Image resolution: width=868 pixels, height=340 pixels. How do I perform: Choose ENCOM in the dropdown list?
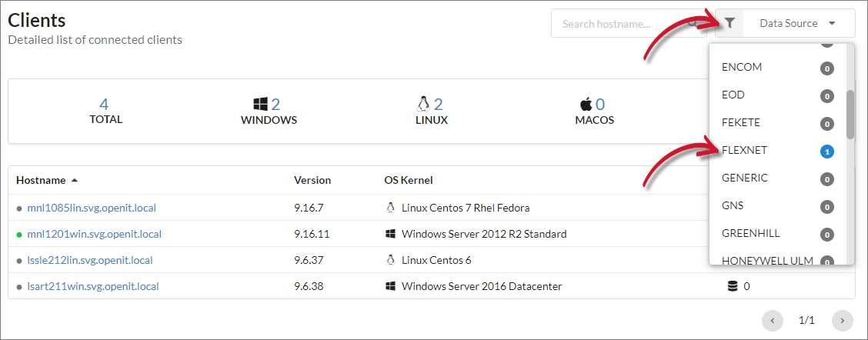click(742, 67)
